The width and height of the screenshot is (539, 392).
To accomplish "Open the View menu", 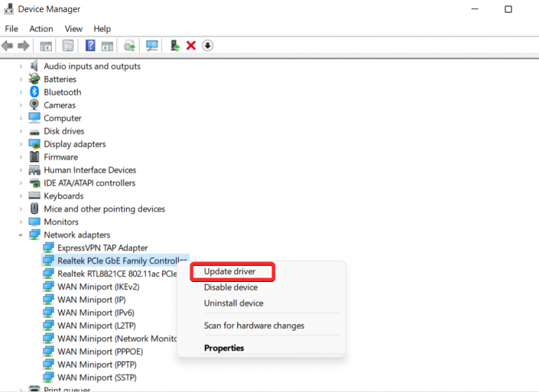I will click(x=74, y=29).
